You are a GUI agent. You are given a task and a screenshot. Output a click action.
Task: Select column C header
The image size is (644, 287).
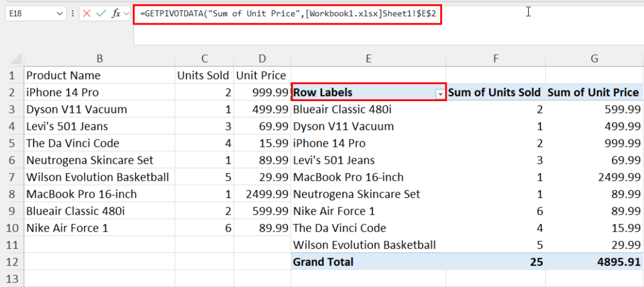point(204,58)
